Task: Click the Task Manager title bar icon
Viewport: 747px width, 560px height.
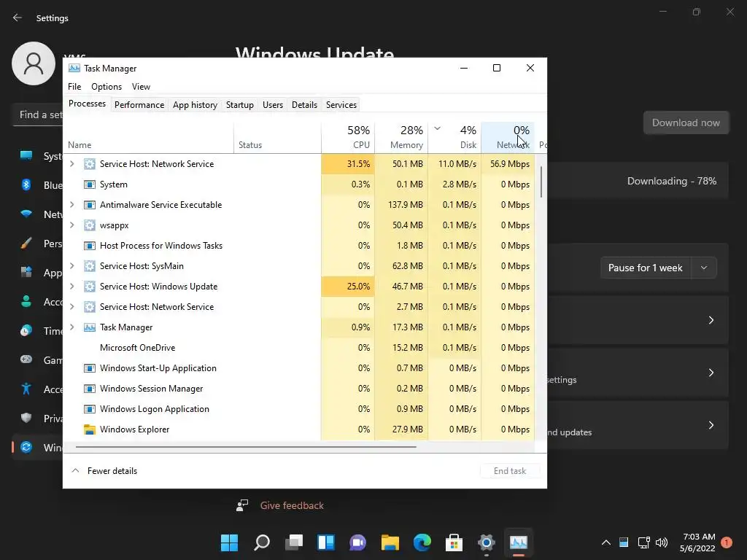Action: (74, 68)
